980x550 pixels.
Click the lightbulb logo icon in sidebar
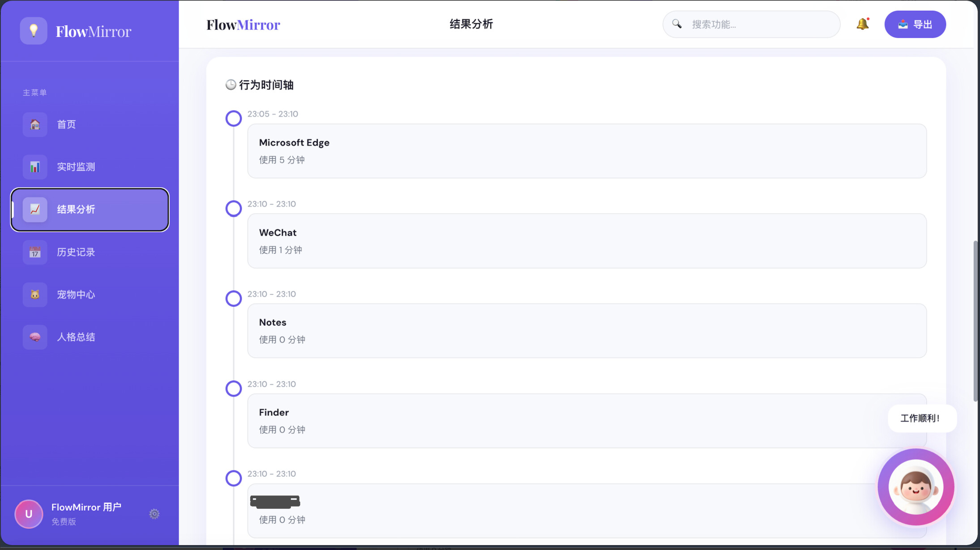coord(34,31)
